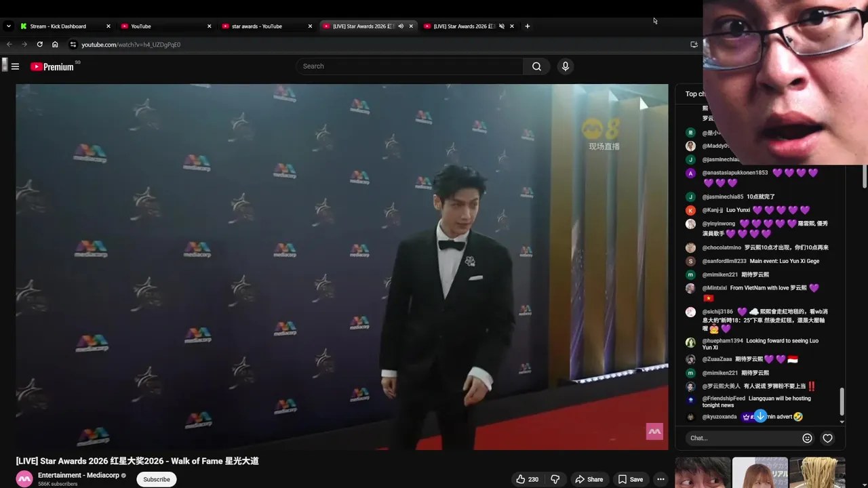Screen dimensions: 868x488
Task: View site information icon in address bar
Action: (x=73, y=45)
